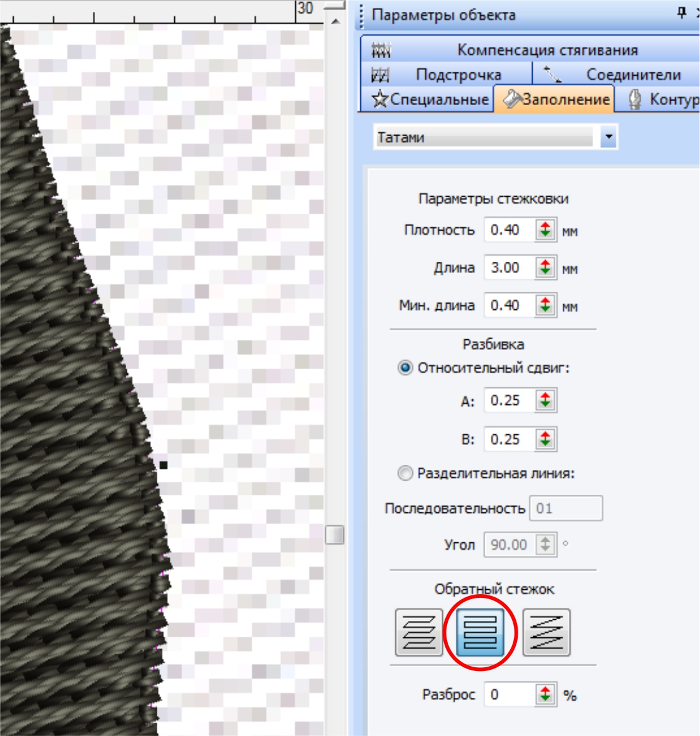The width and height of the screenshot is (700, 736).
Task: Open the Контур tab
Action: tap(662, 99)
